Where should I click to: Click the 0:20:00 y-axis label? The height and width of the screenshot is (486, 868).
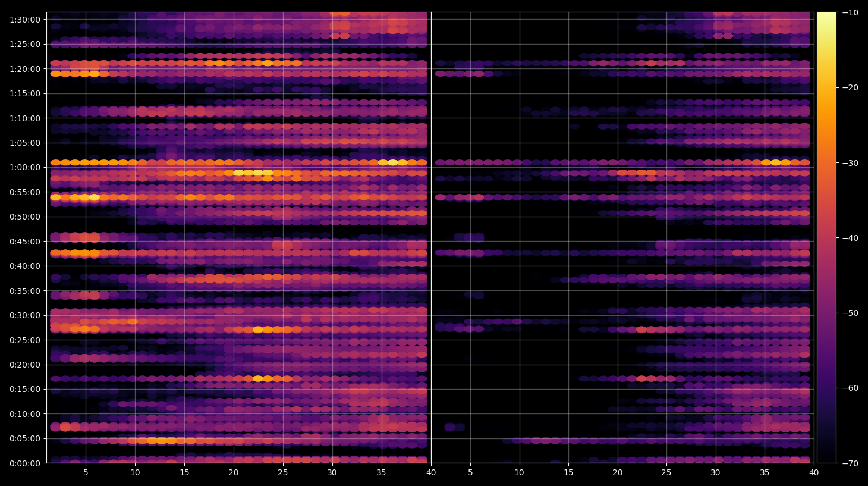tap(25, 365)
